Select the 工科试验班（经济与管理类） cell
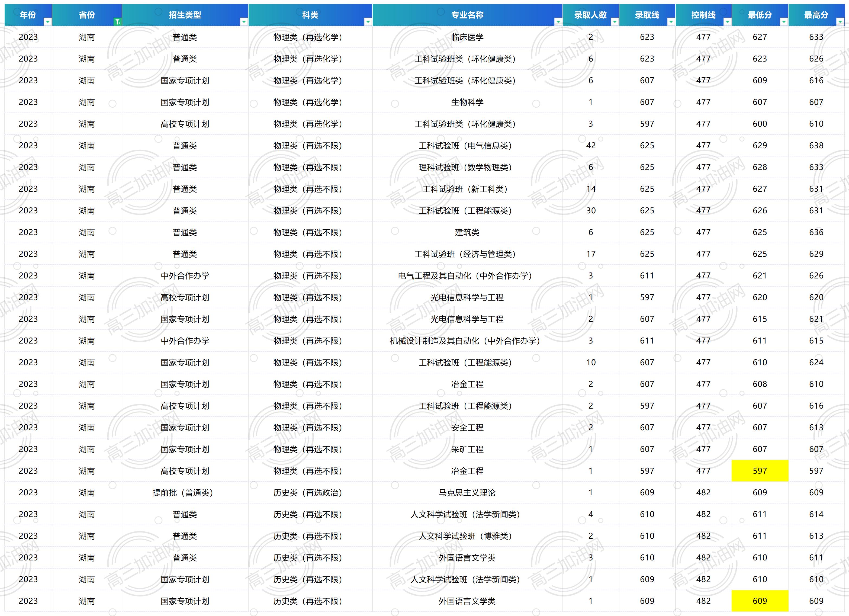Image resolution: width=849 pixels, height=616 pixels. (468, 254)
